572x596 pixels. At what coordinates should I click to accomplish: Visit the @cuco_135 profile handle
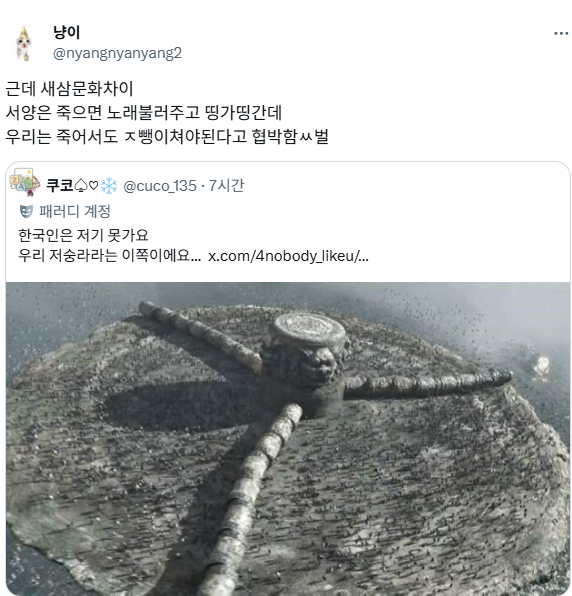coord(160,186)
